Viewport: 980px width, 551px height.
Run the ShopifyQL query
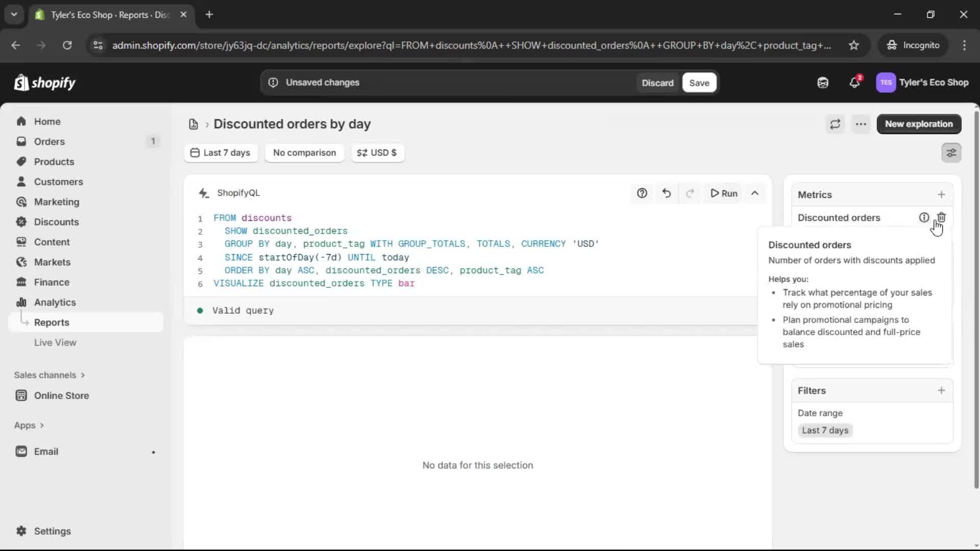pos(724,193)
